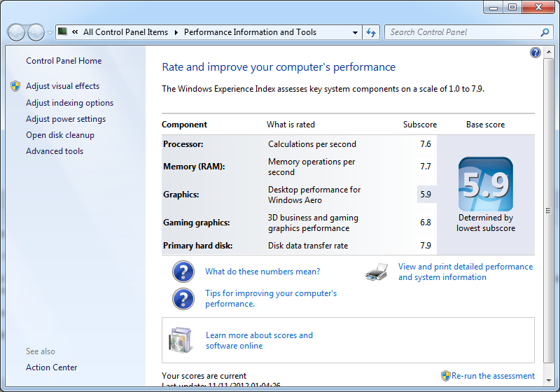
Task: Open Adjust indexing options
Action: [x=69, y=103]
